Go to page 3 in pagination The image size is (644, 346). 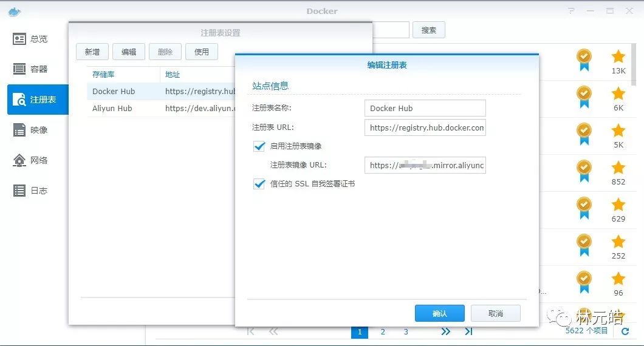pos(406,331)
